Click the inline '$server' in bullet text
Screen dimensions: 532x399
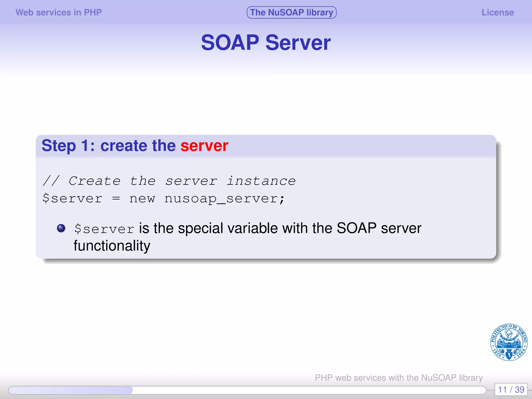coord(104,229)
